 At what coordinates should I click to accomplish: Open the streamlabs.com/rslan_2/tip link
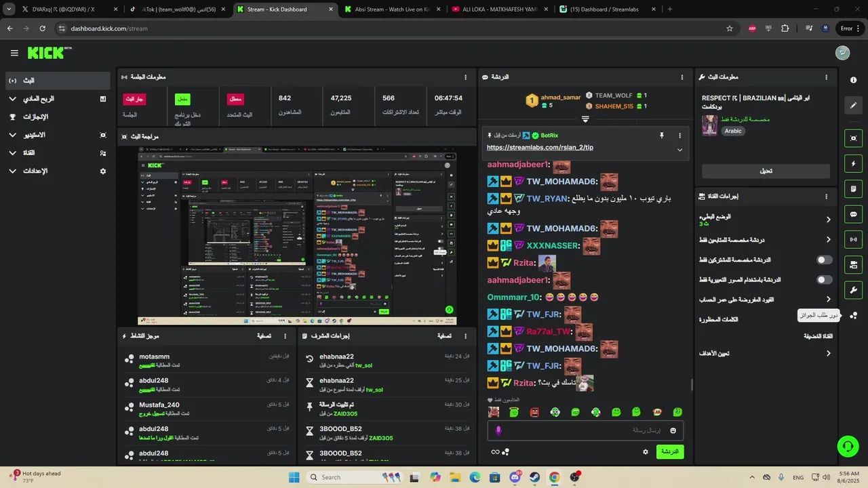pyautogui.click(x=540, y=147)
